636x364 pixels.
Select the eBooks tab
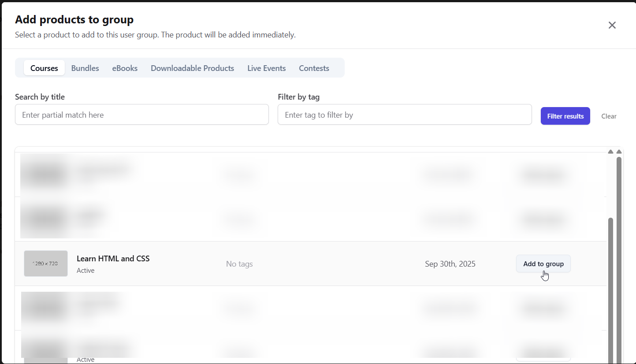[x=125, y=68]
